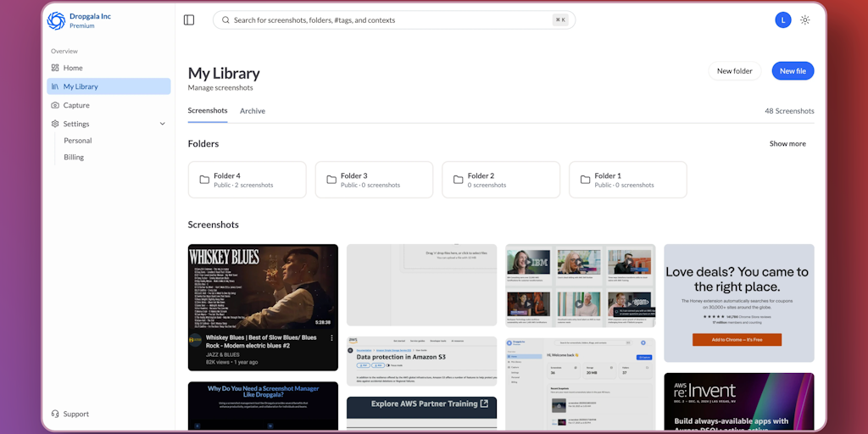Open the Data protection in Amazon S3 thumbnail
This screenshot has width=868, height=434.
pos(422,361)
